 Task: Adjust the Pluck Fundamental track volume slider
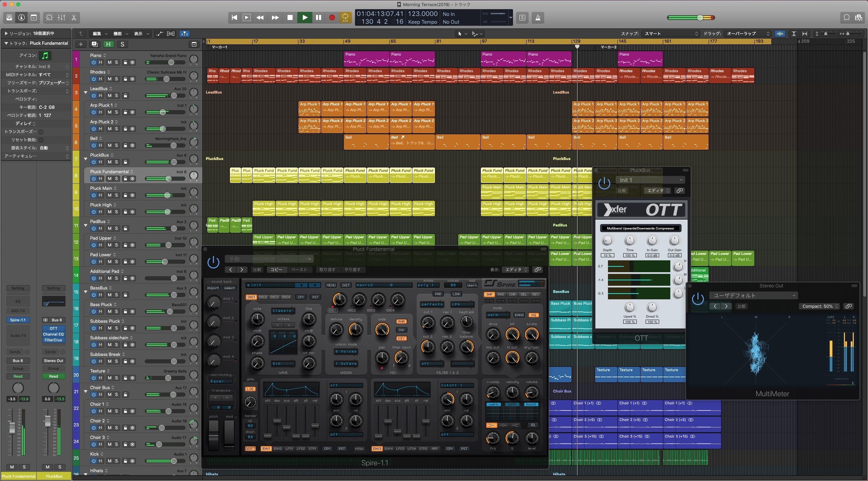point(169,179)
